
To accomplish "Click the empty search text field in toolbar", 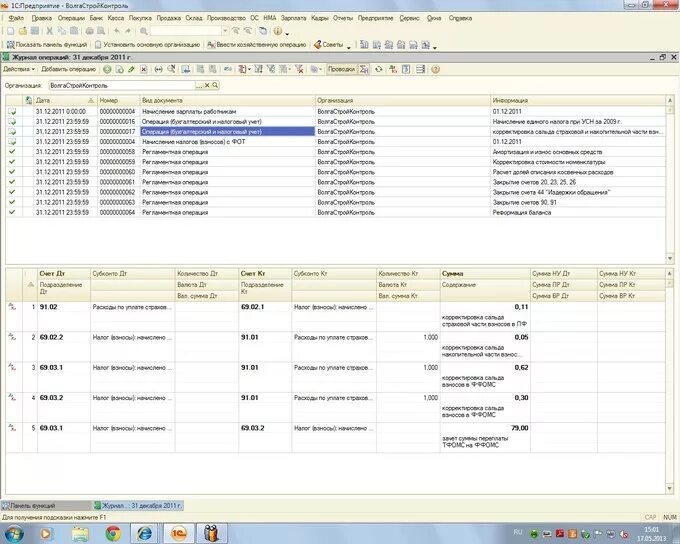I will click(x=186, y=31).
